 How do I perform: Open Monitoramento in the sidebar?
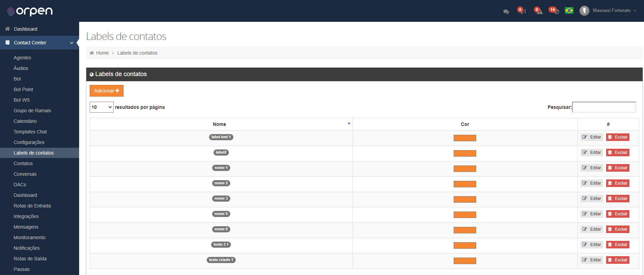tap(29, 237)
